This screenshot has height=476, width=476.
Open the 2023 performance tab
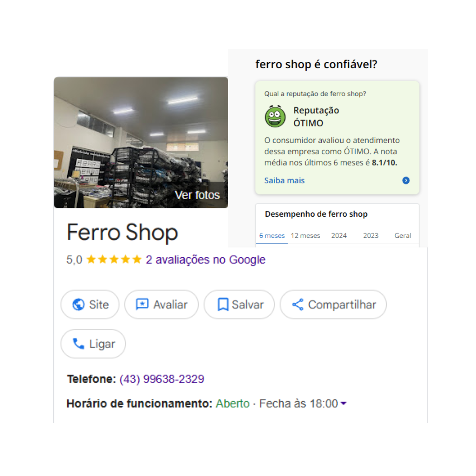371,236
